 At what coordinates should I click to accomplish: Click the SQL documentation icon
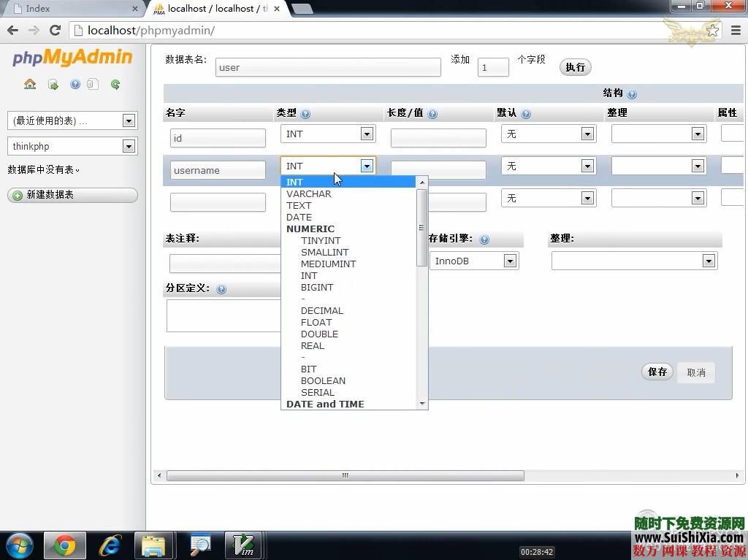pos(93,84)
